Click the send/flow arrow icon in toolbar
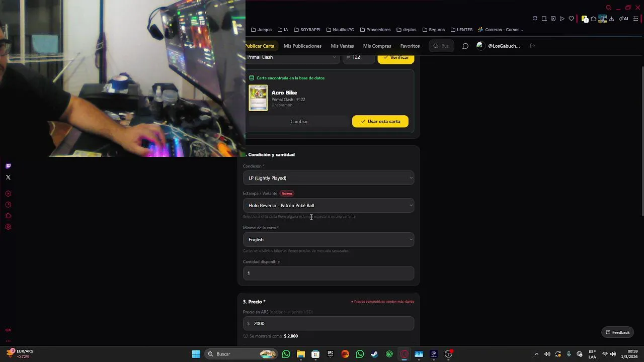The width and height of the screenshot is (644, 362). point(562,19)
